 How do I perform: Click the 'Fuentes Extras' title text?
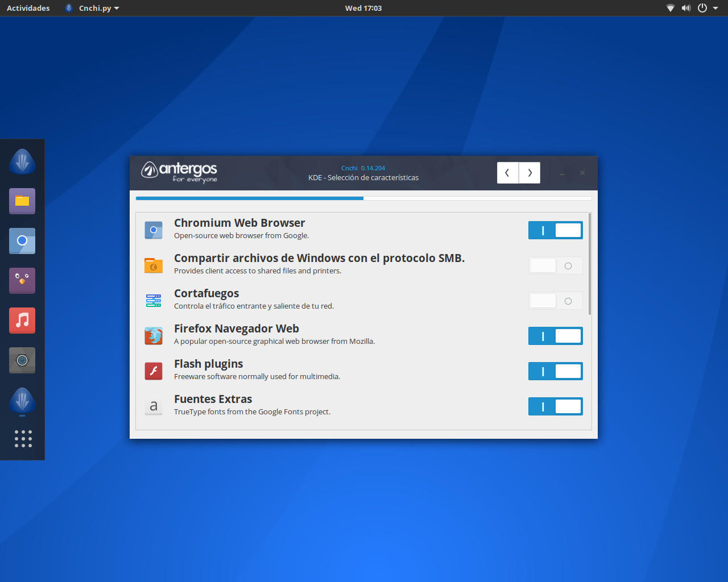[x=213, y=399]
